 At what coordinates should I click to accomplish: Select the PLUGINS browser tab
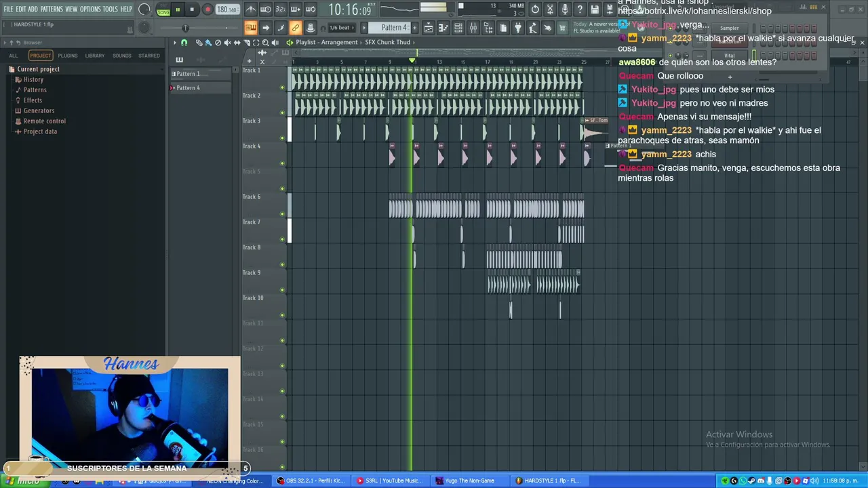tap(68, 56)
